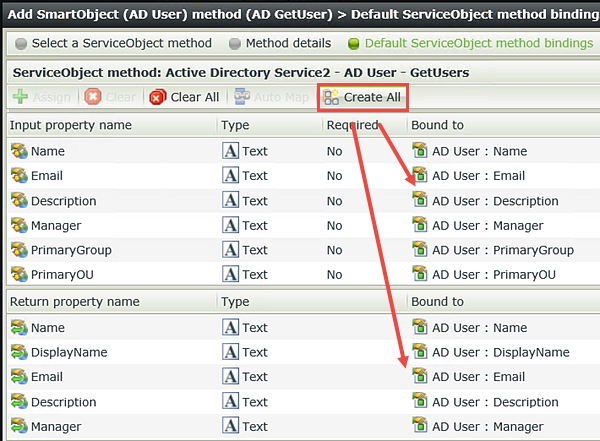Go to the Method details step
Viewport: 600px width, 441px height.
click(280, 43)
